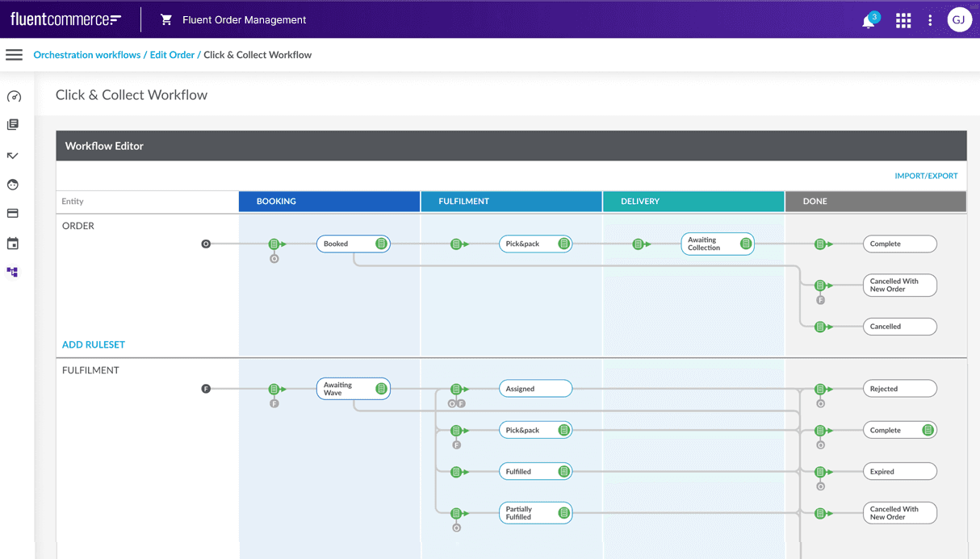The image size is (980, 559).
Task: Click ruleset icon inside Partially Fulfilled node
Action: (x=563, y=513)
